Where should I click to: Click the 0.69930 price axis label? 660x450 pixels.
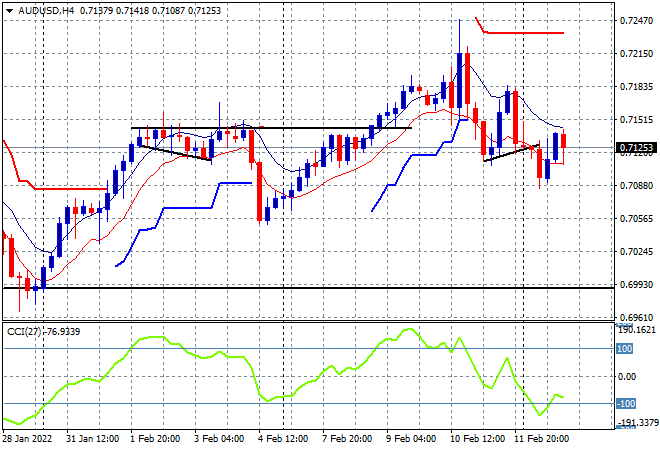click(636, 285)
